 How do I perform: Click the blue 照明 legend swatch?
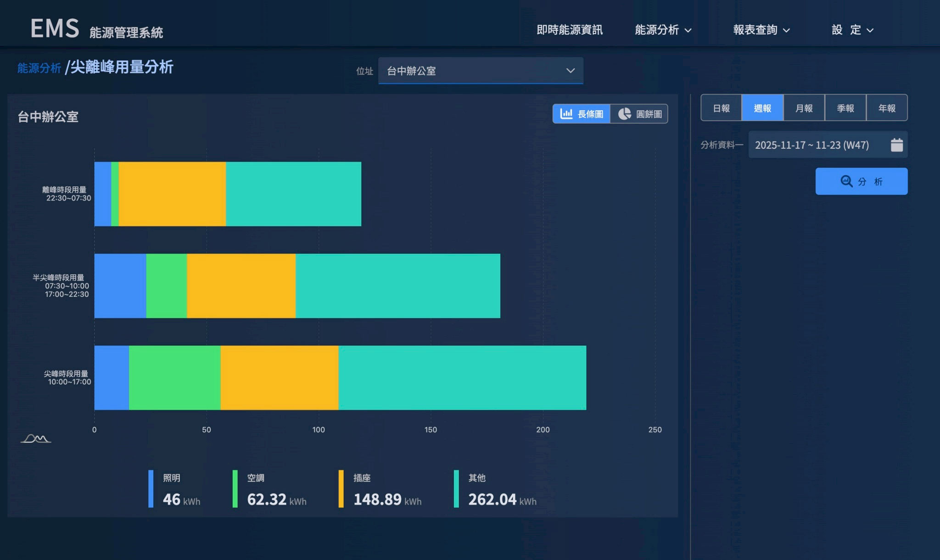pyautogui.click(x=151, y=489)
